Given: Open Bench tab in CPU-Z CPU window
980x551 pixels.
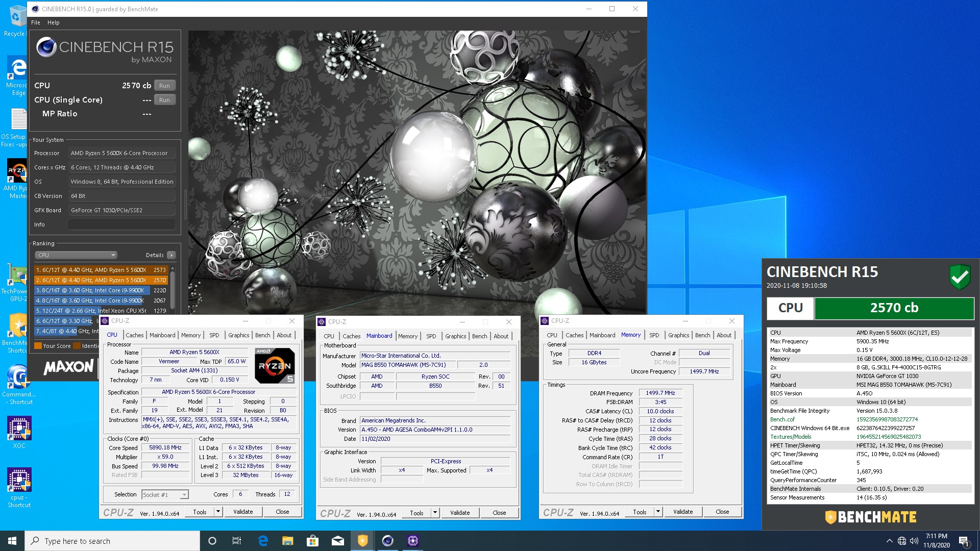Looking at the screenshot, I should click(263, 335).
